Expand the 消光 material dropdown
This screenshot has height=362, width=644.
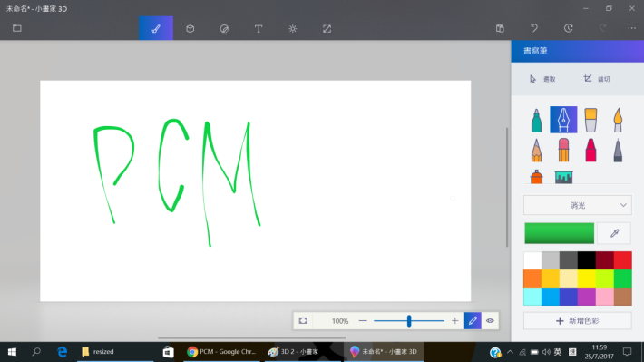point(578,205)
